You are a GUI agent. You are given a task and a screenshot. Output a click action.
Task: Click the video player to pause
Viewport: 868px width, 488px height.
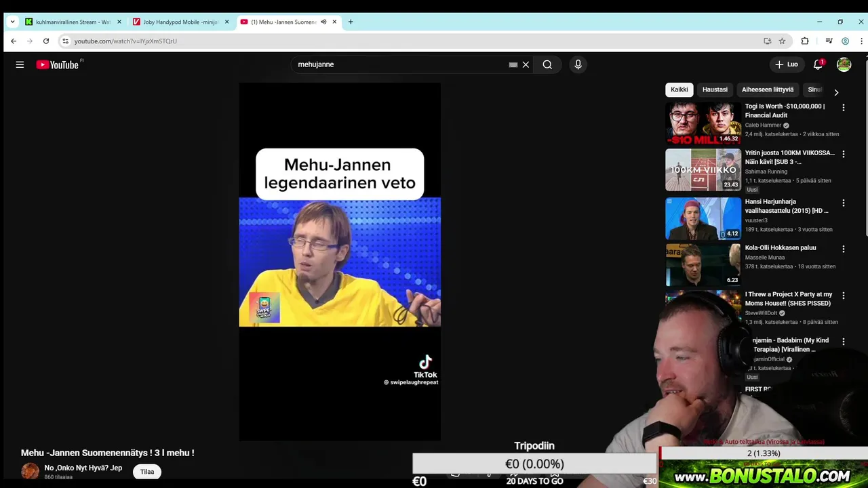tap(340, 262)
